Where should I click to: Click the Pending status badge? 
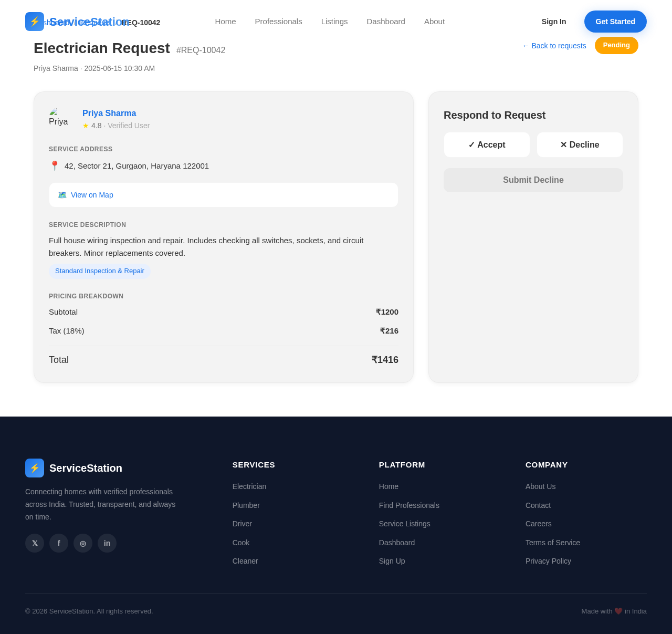[x=616, y=45]
